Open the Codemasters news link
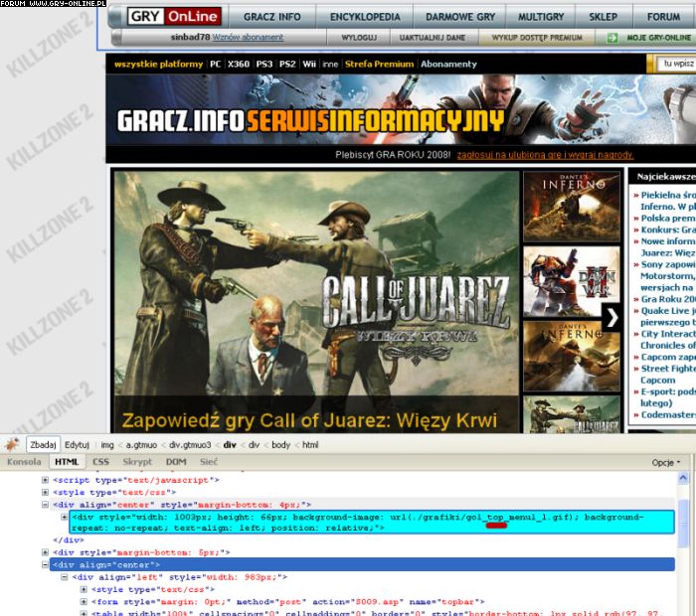696x616 pixels. (667, 414)
